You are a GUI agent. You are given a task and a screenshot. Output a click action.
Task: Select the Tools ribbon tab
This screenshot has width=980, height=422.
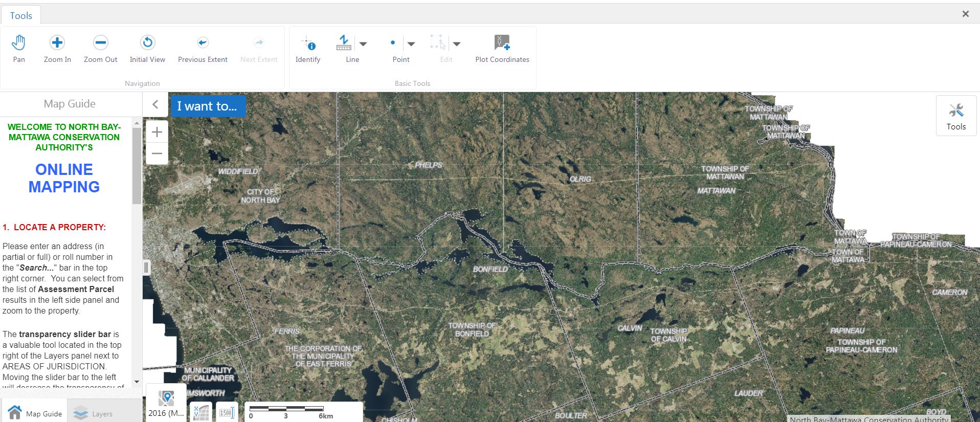[21, 15]
